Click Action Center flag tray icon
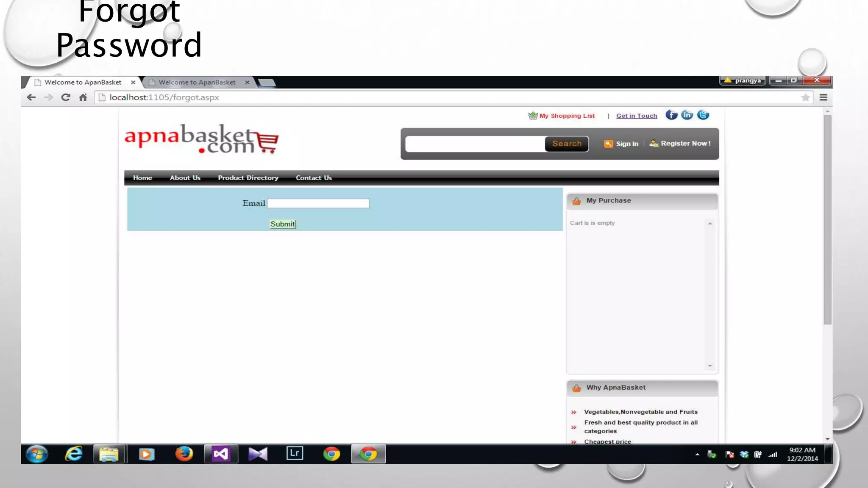Image resolution: width=868 pixels, height=488 pixels. pos(729,455)
